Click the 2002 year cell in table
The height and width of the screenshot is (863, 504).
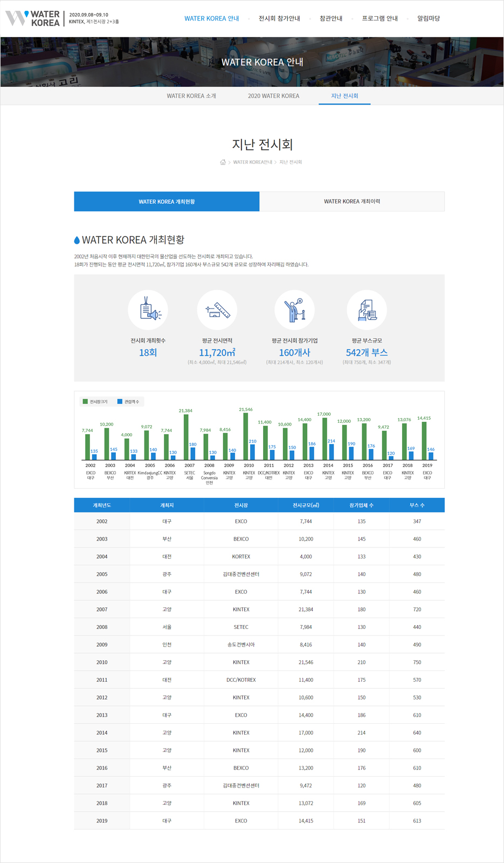pyautogui.click(x=102, y=522)
